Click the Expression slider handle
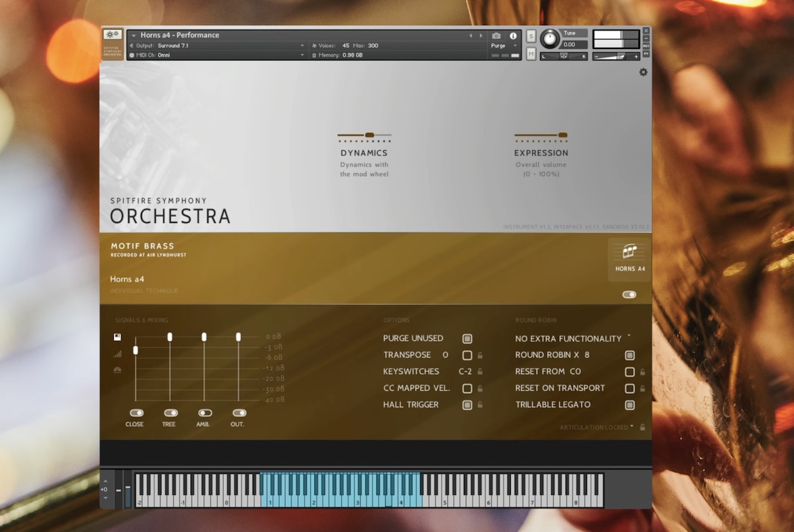The image size is (794, 532). click(562, 135)
